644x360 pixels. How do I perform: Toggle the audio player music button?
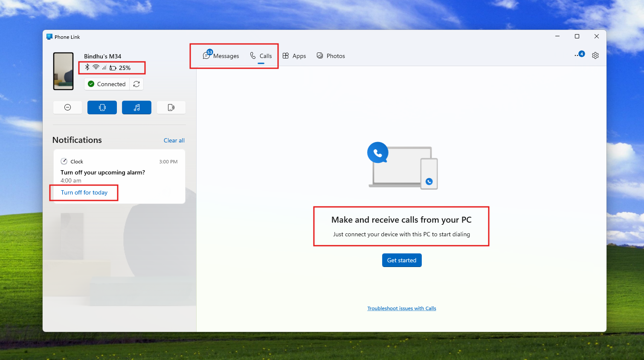coord(136,107)
